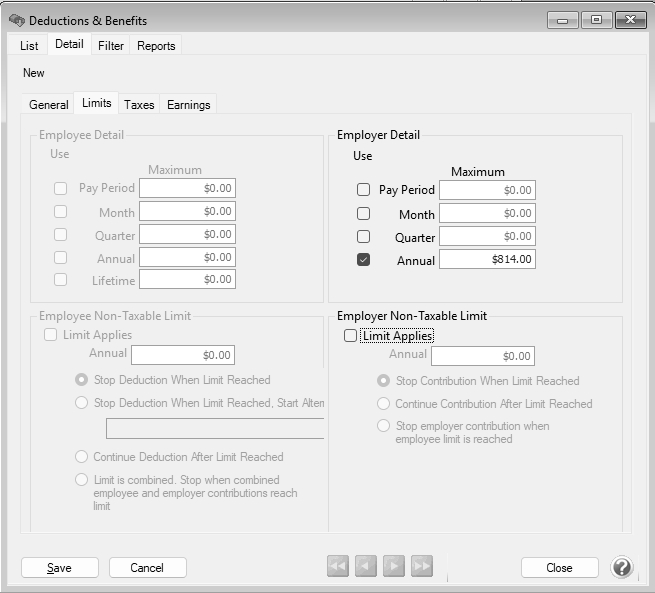655x593 pixels.
Task: Go to next record navigation arrow
Action: 394,567
